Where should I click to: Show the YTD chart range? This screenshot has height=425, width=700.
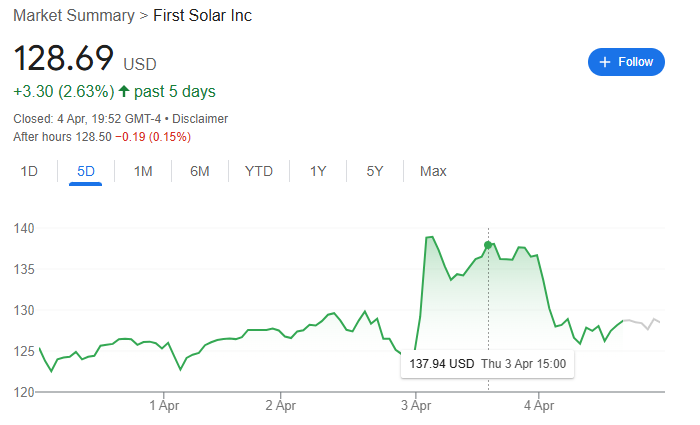pyautogui.click(x=259, y=171)
